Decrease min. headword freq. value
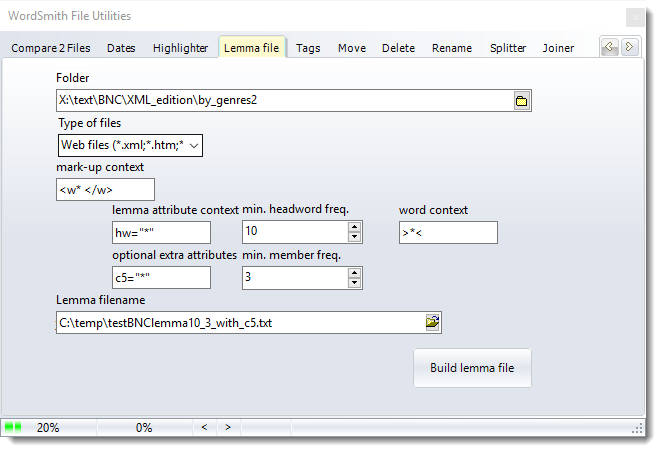Image resolution: width=661 pixels, height=452 pixels. pos(355,237)
